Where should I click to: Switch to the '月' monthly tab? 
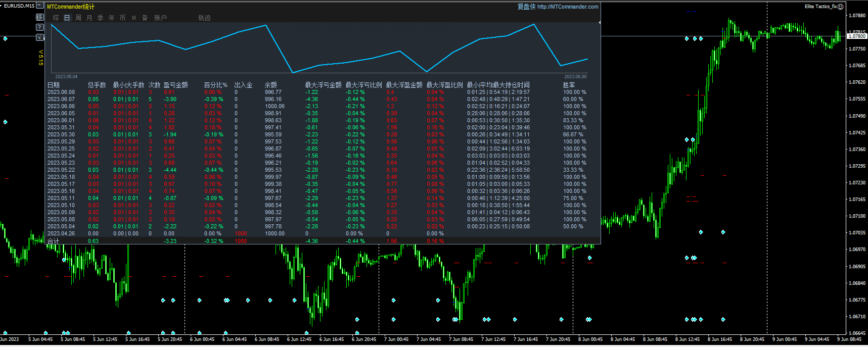click(89, 18)
